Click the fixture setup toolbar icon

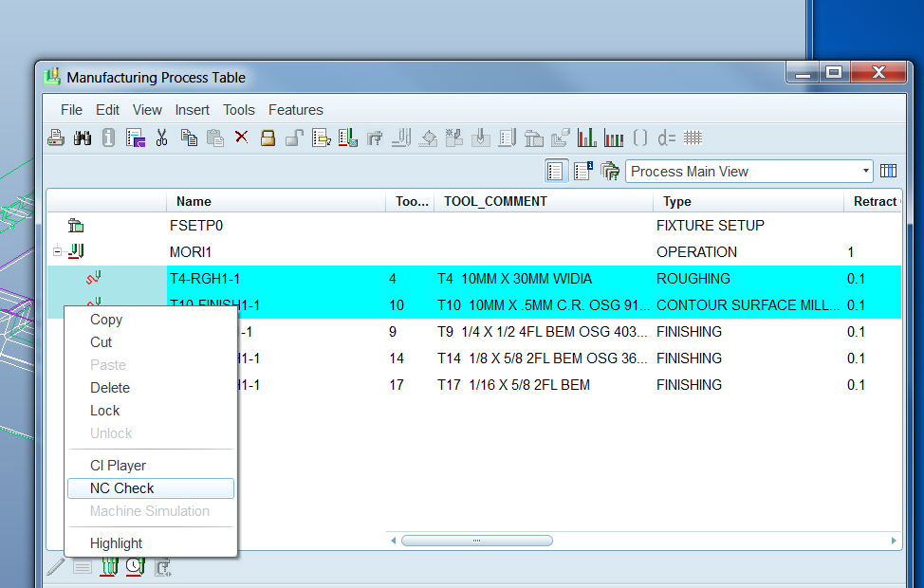534,138
